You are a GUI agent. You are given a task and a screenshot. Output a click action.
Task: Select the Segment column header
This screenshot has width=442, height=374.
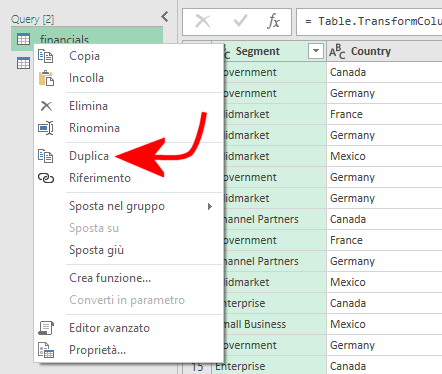(269, 51)
